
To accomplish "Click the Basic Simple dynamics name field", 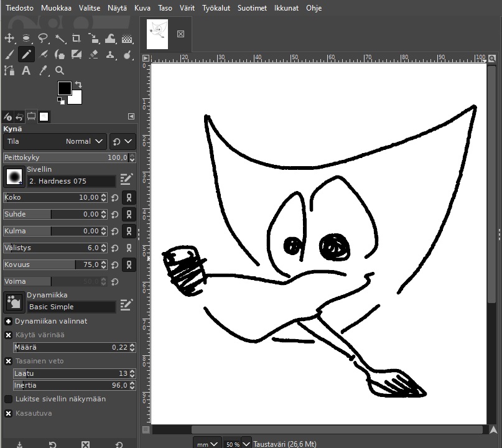I will click(72, 307).
